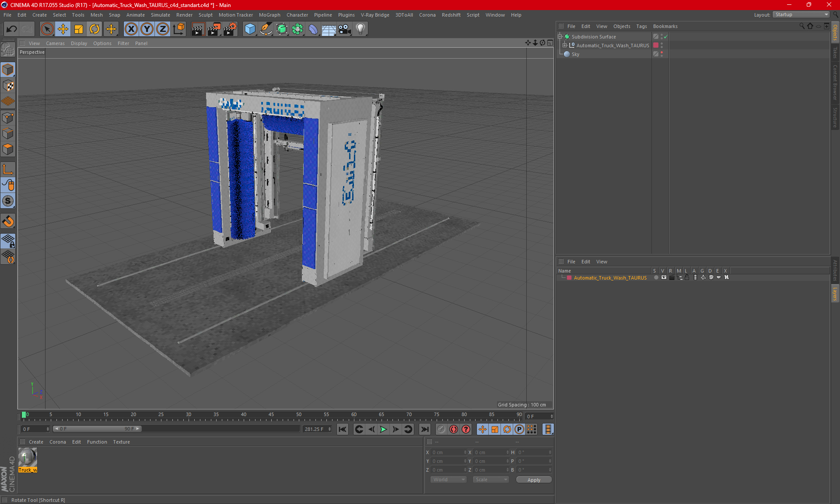Add a Light object
840x504 pixels.
(x=360, y=29)
